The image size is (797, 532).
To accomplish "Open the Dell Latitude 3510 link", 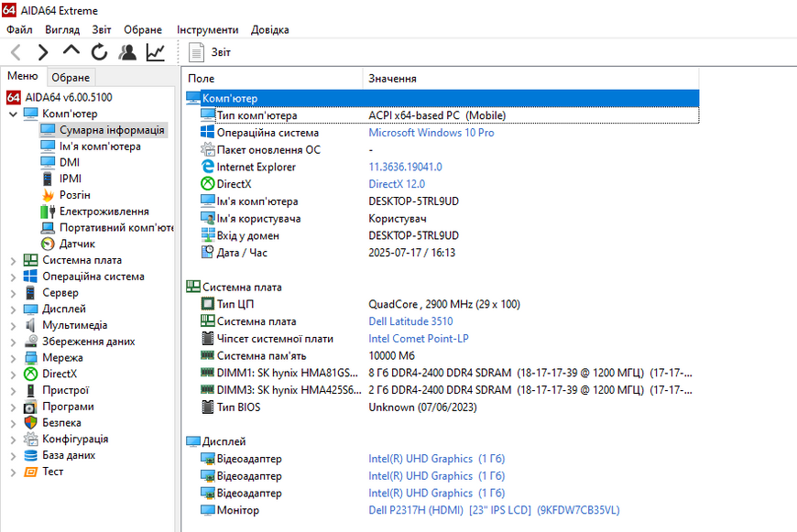I will (x=410, y=321).
